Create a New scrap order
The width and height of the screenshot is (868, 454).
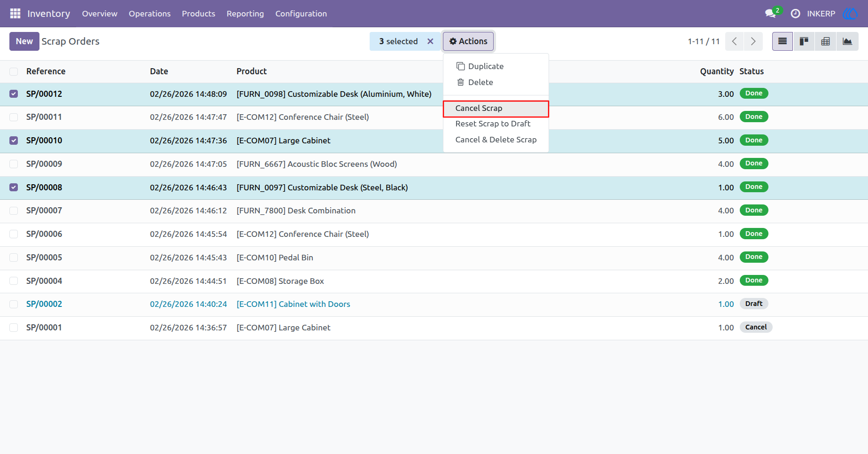24,41
